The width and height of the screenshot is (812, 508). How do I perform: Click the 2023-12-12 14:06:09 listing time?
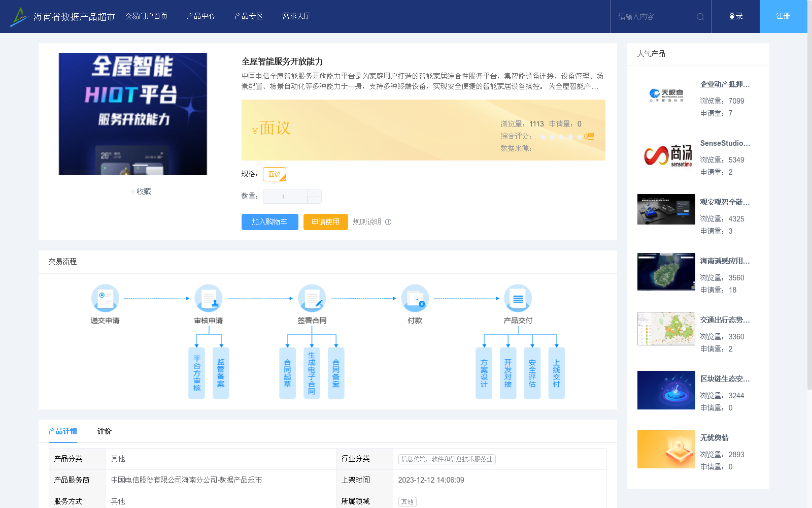coord(431,480)
